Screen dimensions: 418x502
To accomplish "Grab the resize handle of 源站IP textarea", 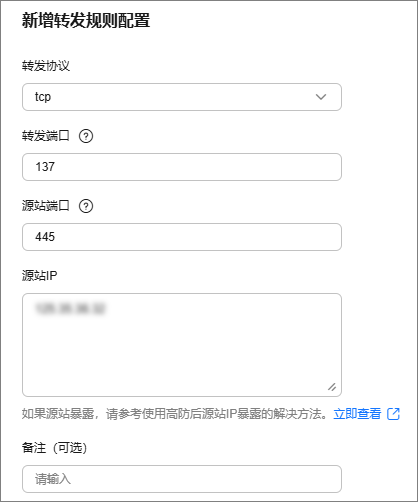I will [x=332, y=387].
